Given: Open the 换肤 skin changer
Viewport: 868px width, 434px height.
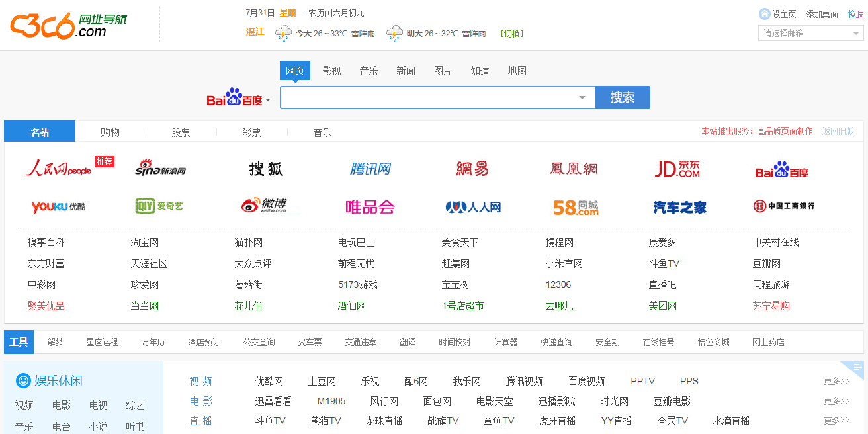Looking at the screenshot, I should pos(855,13).
